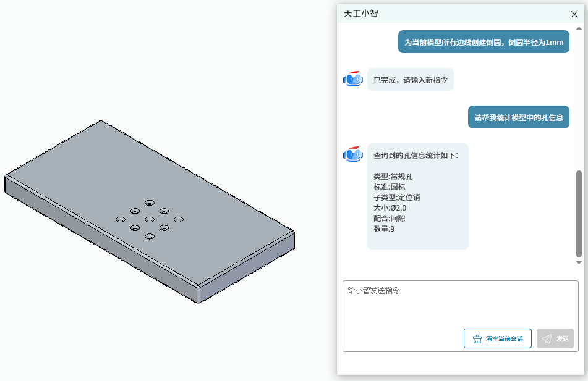The width and height of the screenshot is (588, 381).
Task: Click the chat scrollbar thumb
Action: (x=579, y=214)
